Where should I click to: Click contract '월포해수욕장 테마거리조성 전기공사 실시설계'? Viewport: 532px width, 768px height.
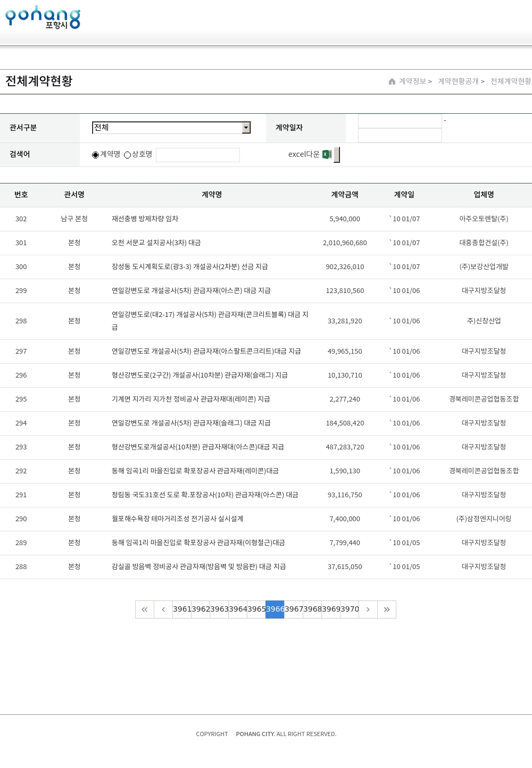[177, 519]
